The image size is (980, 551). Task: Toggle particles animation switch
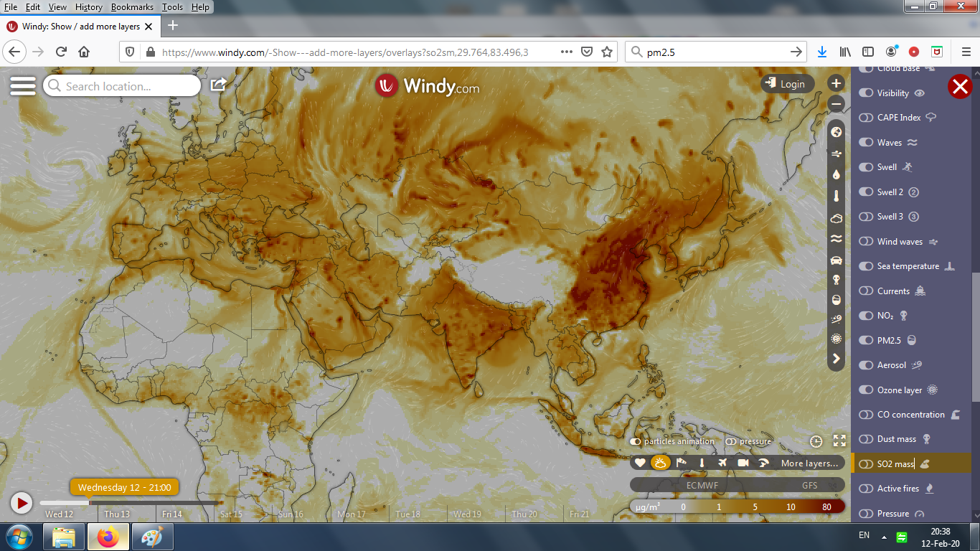tap(636, 442)
